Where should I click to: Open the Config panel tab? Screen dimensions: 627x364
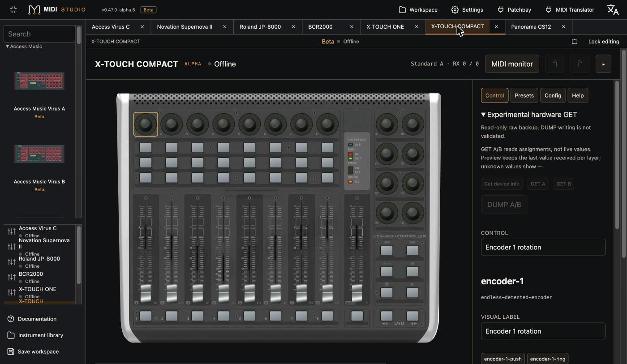coord(553,95)
